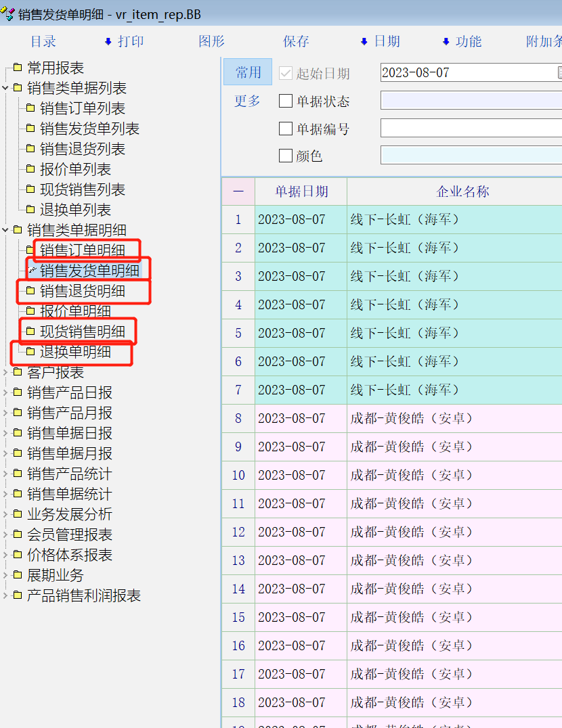Tick the 单据编号 filter checkbox
The image size is (562, 728).
tap(286, 129)
